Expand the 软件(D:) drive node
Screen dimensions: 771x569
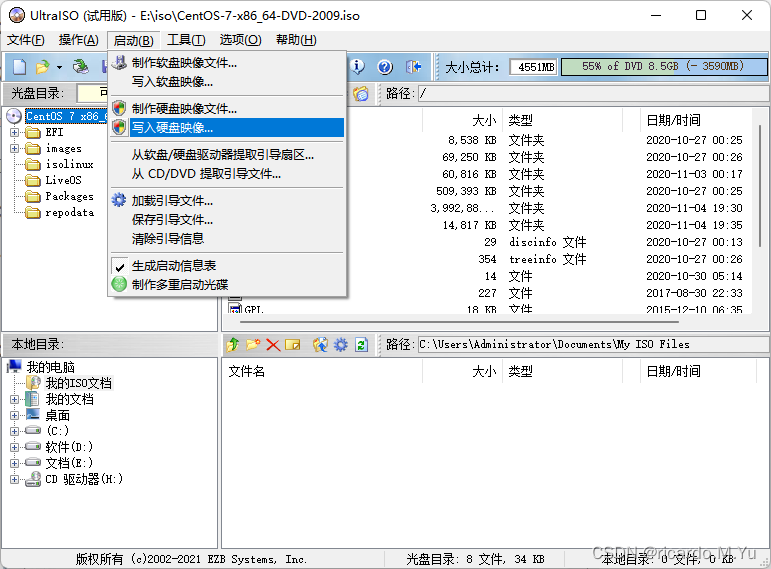coord(14,448)
